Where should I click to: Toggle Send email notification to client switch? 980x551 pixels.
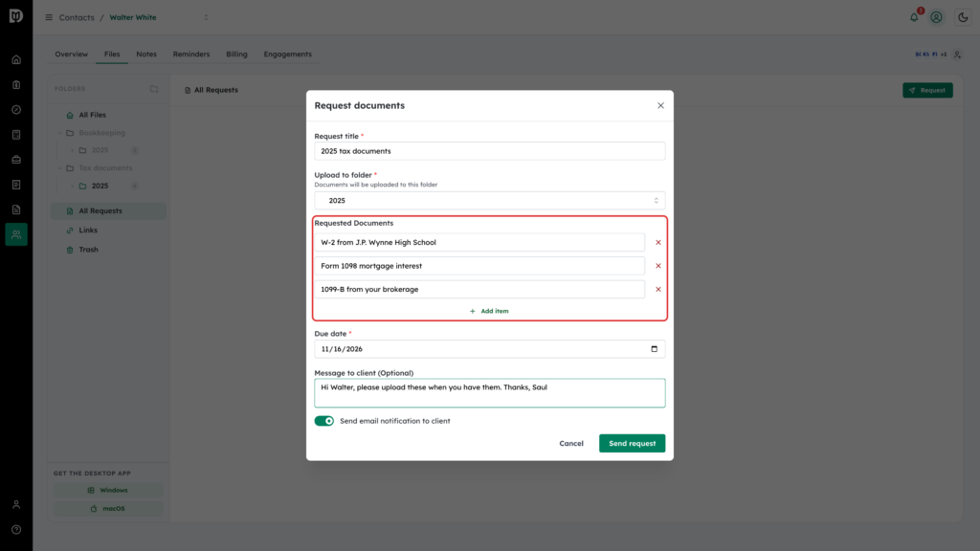coord(324,421)
